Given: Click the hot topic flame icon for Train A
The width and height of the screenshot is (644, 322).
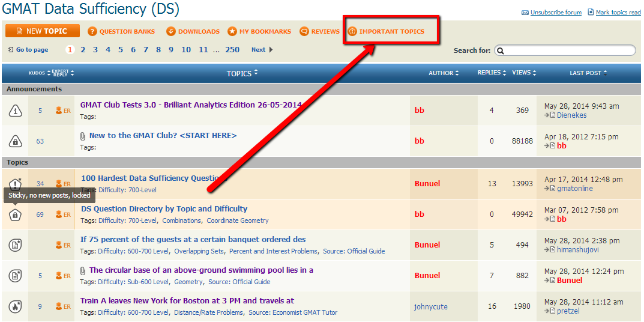Looking at the screenshot, I should click(x=16, y=306).
